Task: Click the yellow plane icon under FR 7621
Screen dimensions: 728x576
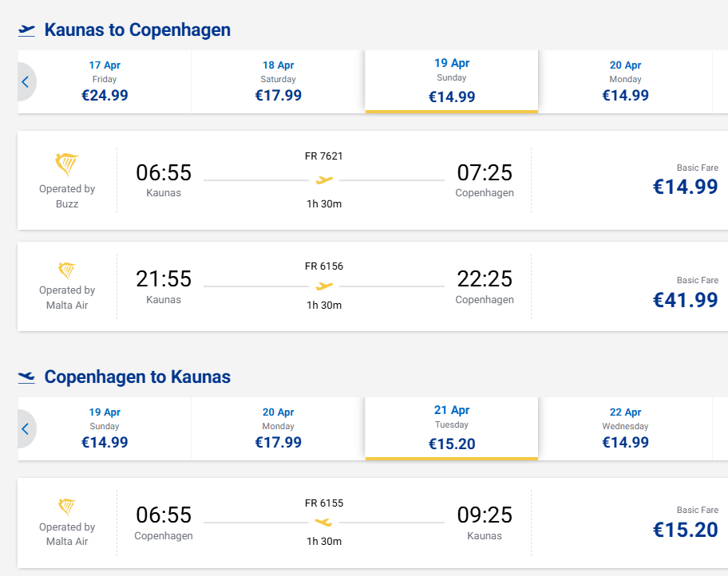Action: tap(323, 180)
